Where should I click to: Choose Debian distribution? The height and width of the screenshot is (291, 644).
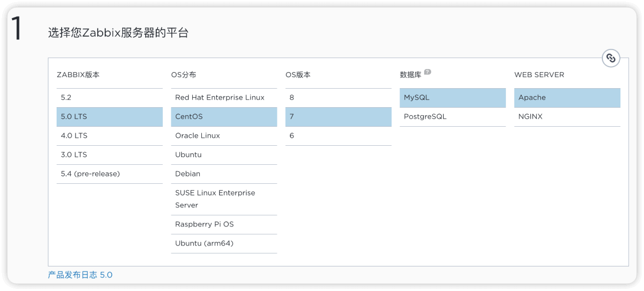[224, 174]
